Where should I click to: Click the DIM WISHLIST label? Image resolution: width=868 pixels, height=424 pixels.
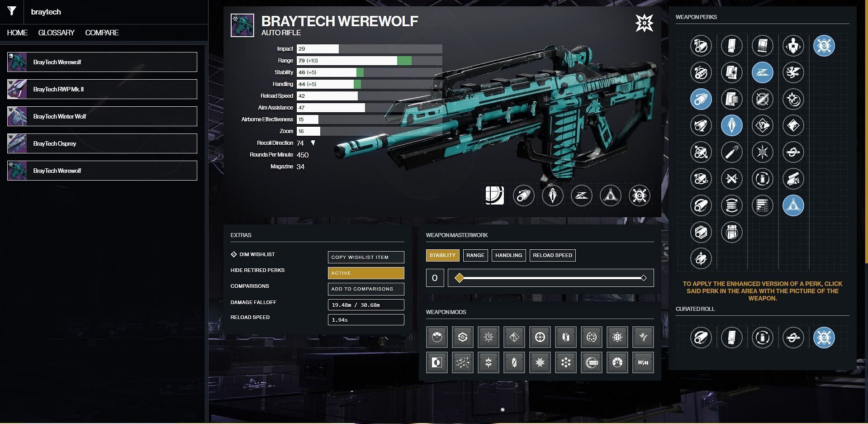pyautogui.click(x=257, y=254)
